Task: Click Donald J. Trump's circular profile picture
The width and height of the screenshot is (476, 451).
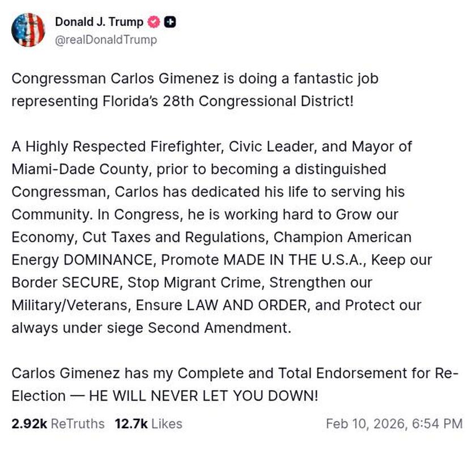Action: (29, 29)
